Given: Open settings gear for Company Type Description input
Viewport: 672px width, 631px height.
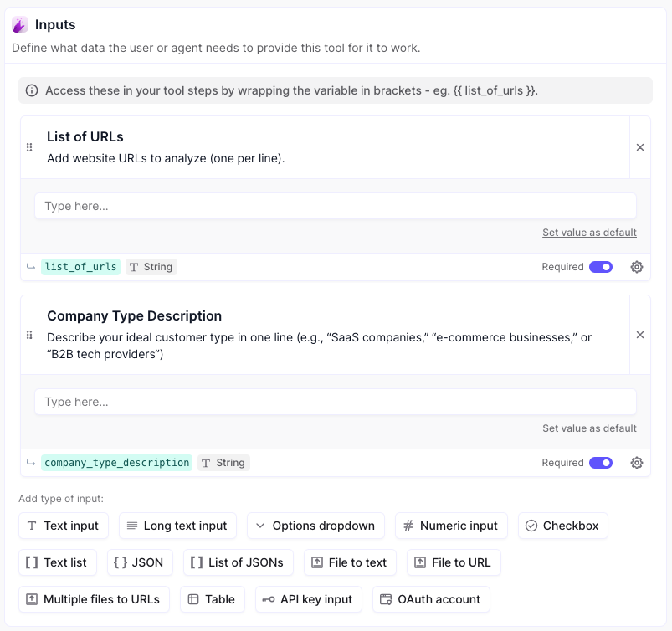Looking at the screenshot, I should (x=636, y=463).
